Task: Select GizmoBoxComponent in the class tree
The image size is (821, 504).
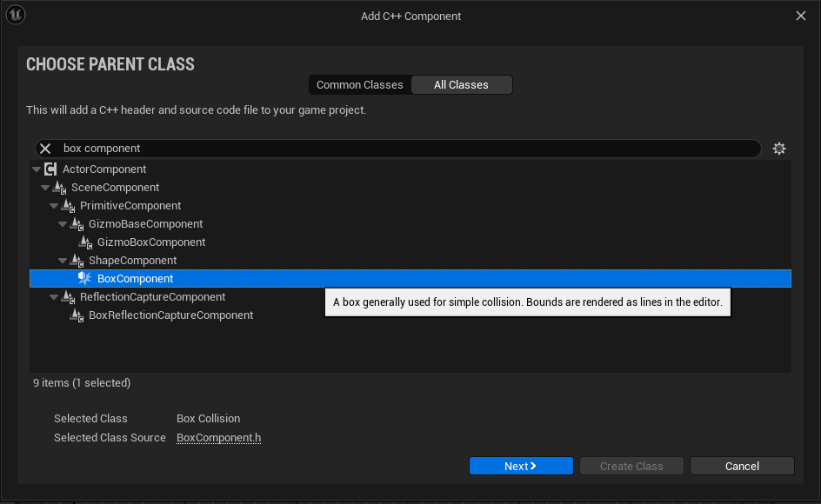Action: pyautogui.click(x=151, y=242)
